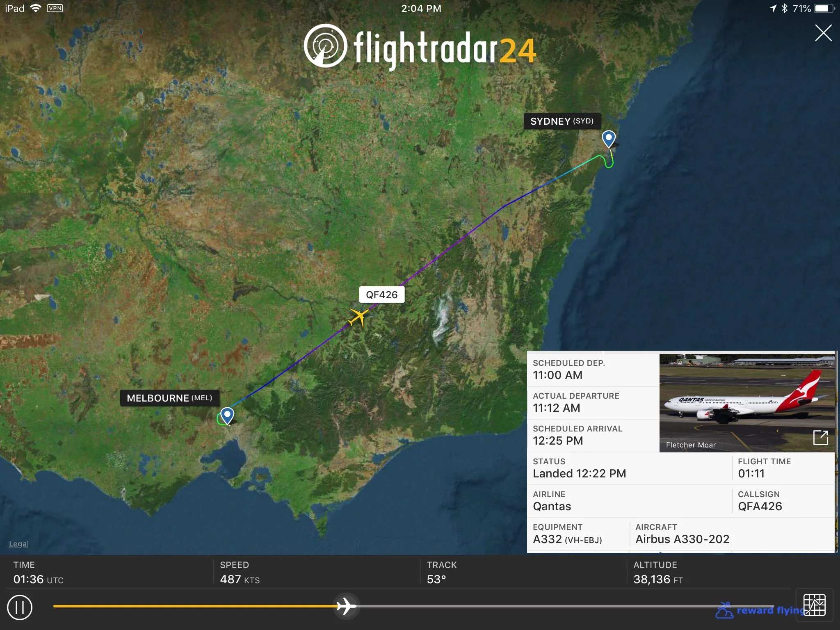Select the Melbourne airport pin marker
Image resolution: width=840 pixels, height=630 pixels.
point(227,415)
